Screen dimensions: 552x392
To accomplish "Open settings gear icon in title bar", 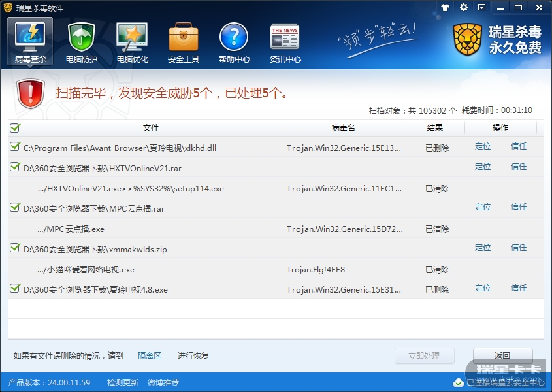I will [464, 7].
